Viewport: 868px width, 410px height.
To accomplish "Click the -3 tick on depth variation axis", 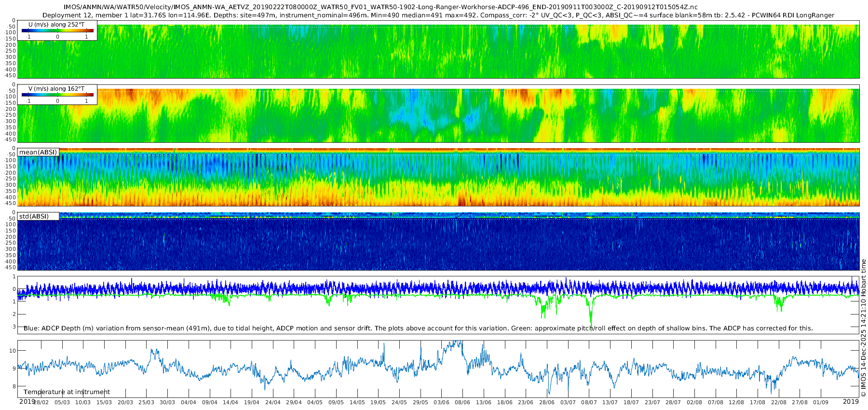I will (x=14, y=327).
